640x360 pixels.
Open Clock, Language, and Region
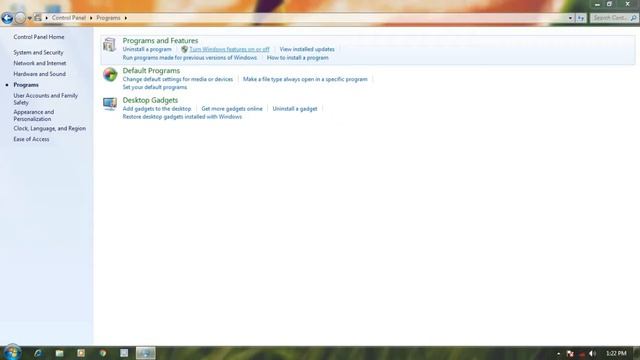click(49, 128)
